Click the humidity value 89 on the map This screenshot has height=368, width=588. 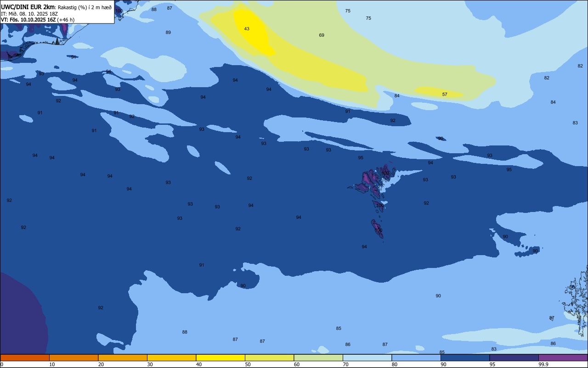coord(168,33)
